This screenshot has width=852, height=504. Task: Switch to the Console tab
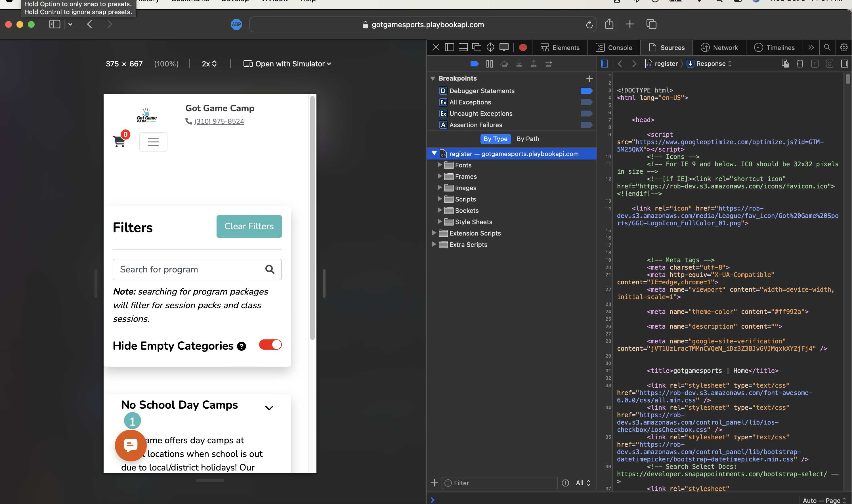coord(614,48)
